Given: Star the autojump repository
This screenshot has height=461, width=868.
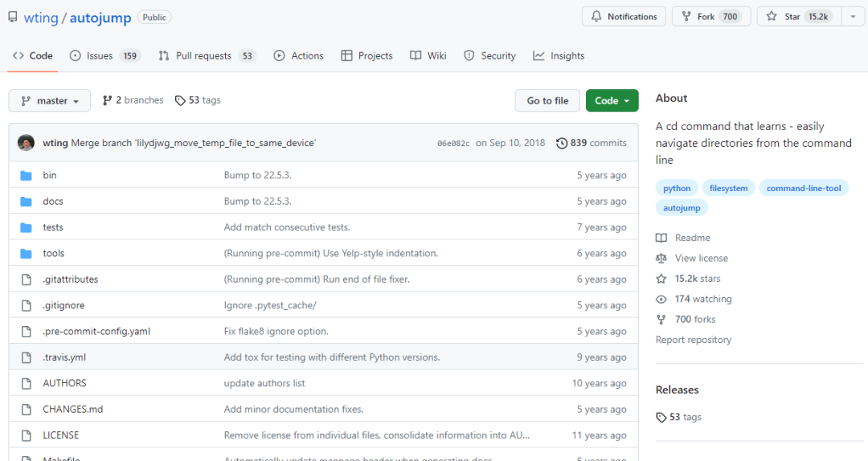Looking at the screenshot, I should pyautogui.click(x=800, y=17).
